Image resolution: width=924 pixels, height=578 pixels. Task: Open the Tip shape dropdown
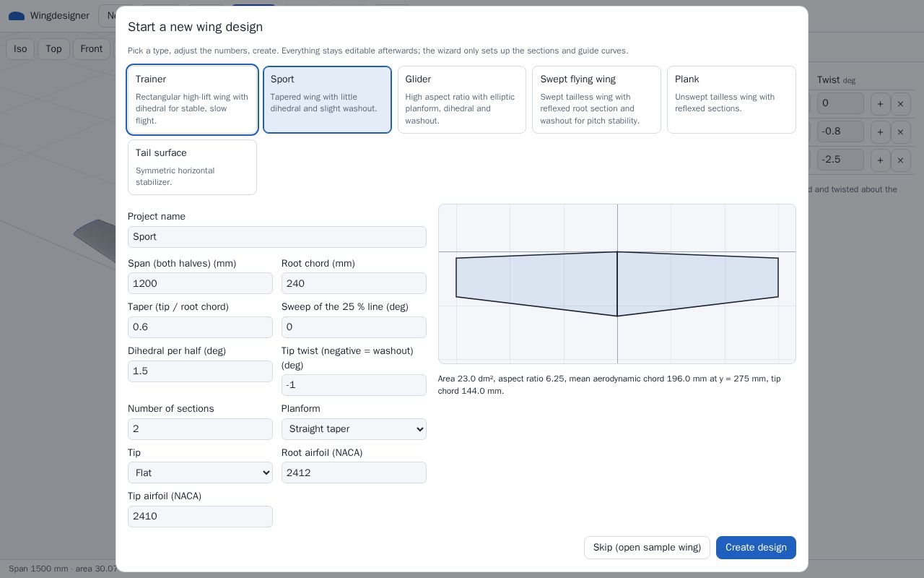200,473
